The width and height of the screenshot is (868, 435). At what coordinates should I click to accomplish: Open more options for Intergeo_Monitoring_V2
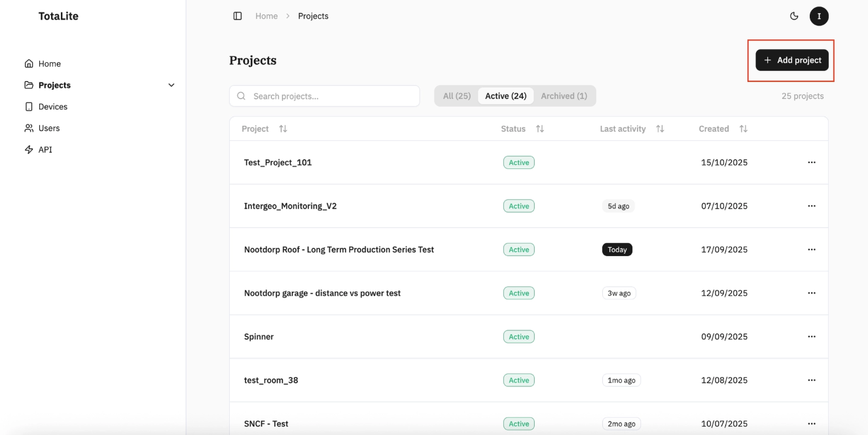click(812, 206)
